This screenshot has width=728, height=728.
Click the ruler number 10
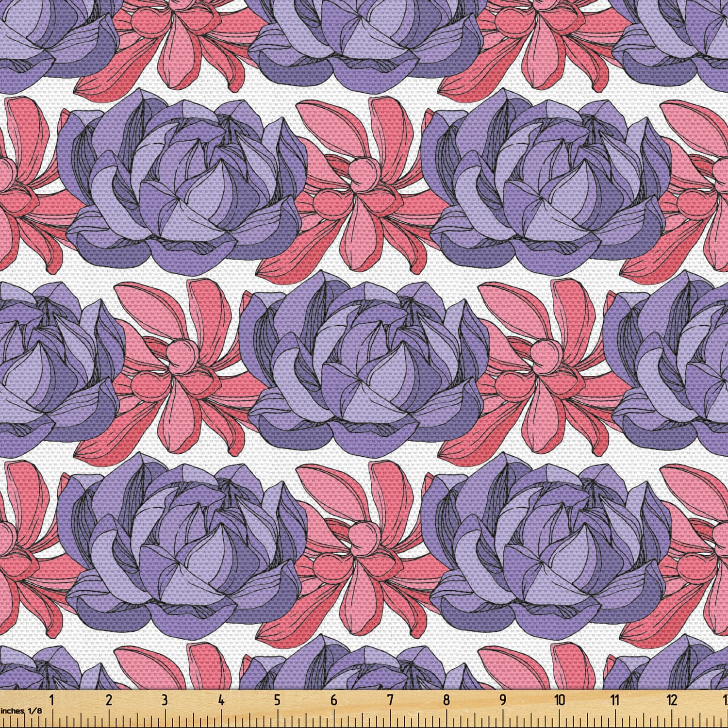(x=560, y=700)
